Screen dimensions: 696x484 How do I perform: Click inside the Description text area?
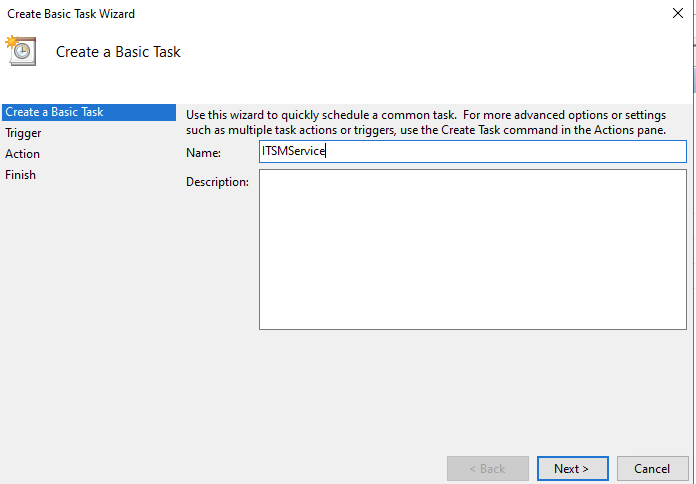pos(473,250)
